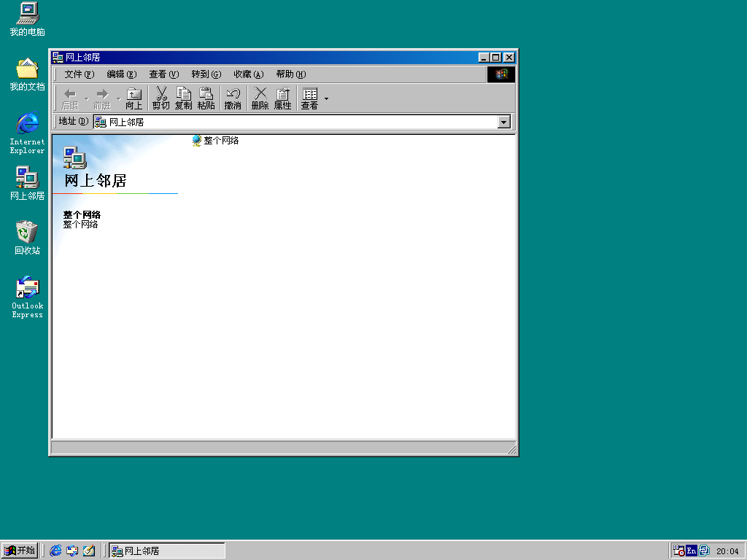This screenshot has height=560, width=747.
Task: Click the Windows logo throbber icon
Action: pos(500,74)
